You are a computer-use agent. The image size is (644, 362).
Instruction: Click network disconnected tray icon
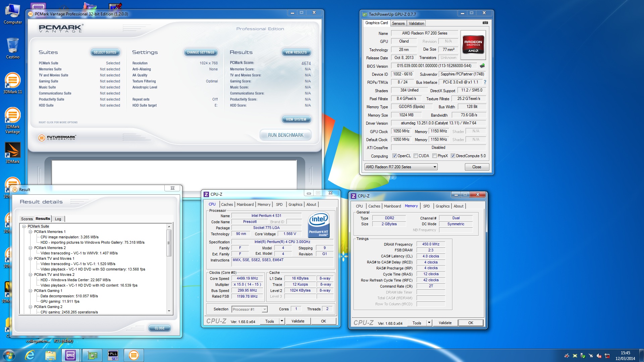click(607, 356)
